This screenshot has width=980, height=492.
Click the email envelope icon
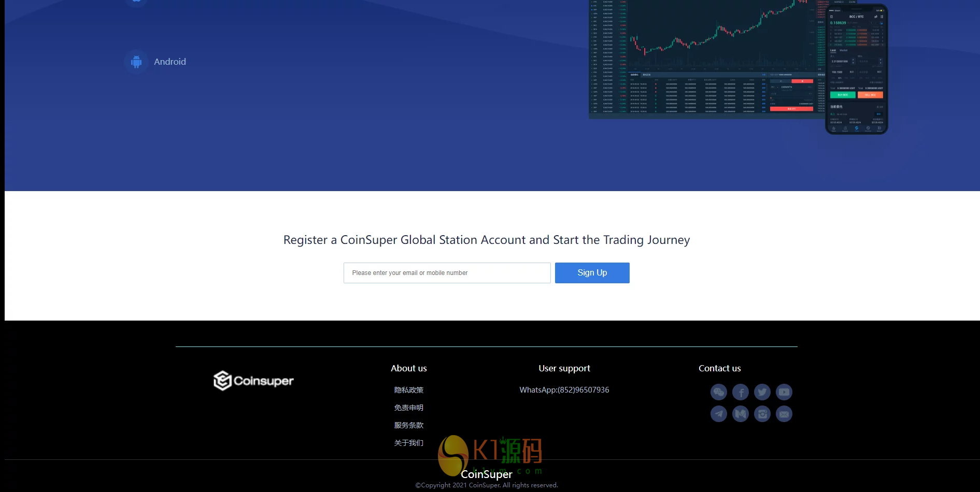point(784,414)
